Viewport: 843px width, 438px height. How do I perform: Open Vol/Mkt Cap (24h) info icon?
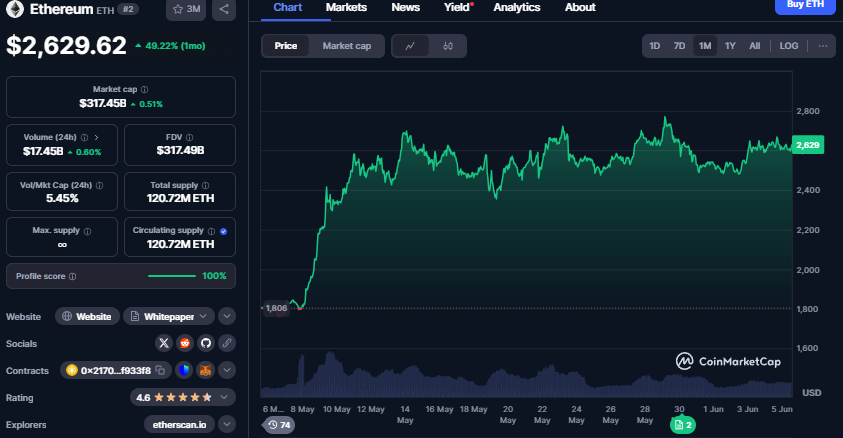99,185
